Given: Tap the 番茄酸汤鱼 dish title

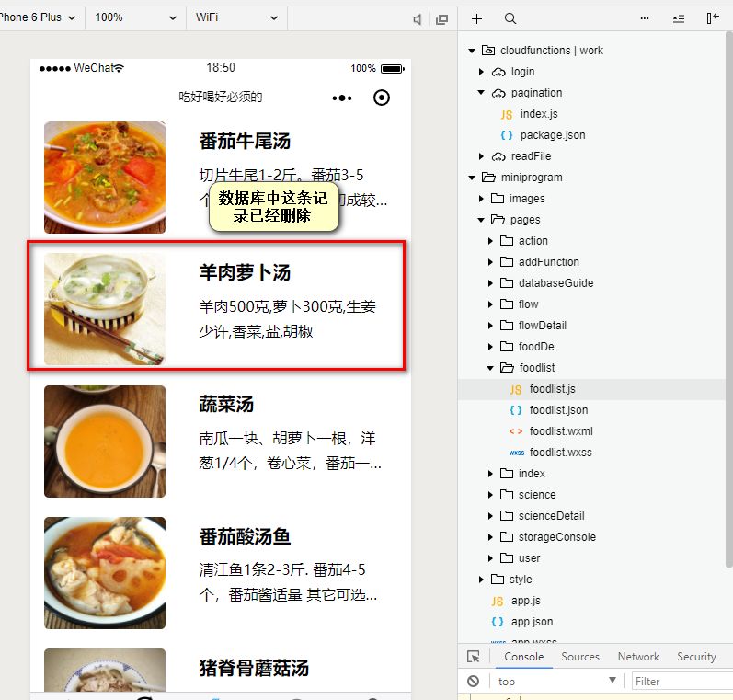Looking at the screenshot, I should 245,536.
